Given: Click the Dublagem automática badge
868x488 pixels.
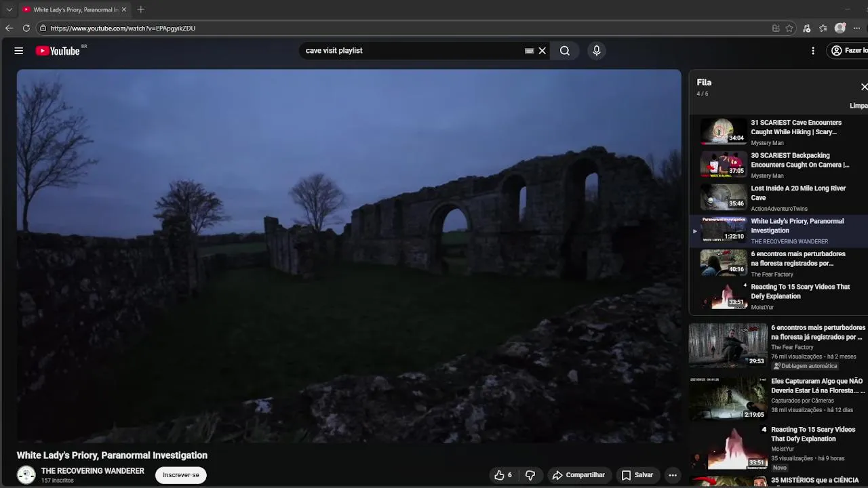Looking at the screenshot, I should click(x=806, y=366).
